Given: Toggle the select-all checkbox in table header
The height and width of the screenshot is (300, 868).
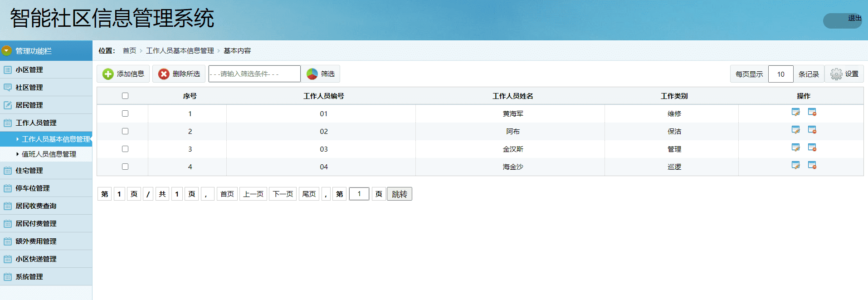Looking at the screenshot, I should [125, 96].
